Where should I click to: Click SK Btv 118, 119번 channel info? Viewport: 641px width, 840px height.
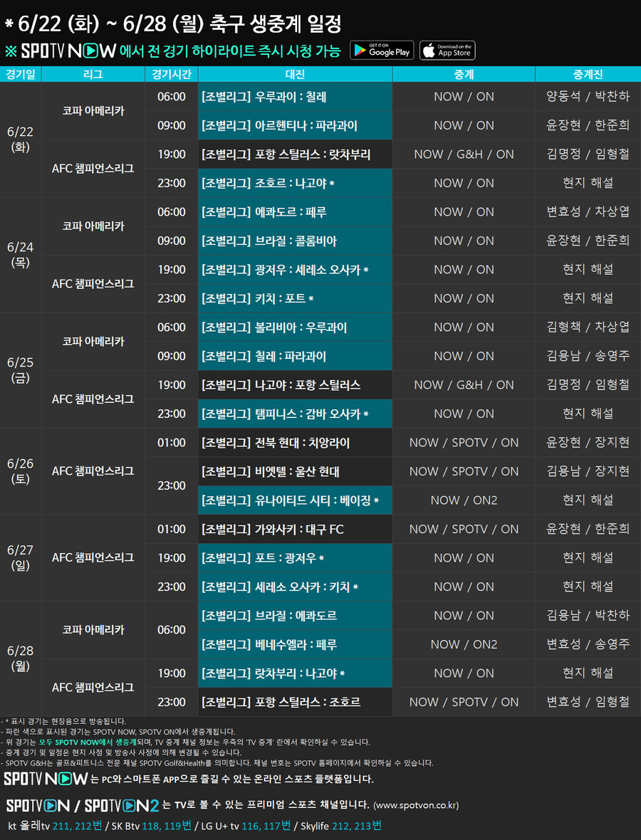151,826
